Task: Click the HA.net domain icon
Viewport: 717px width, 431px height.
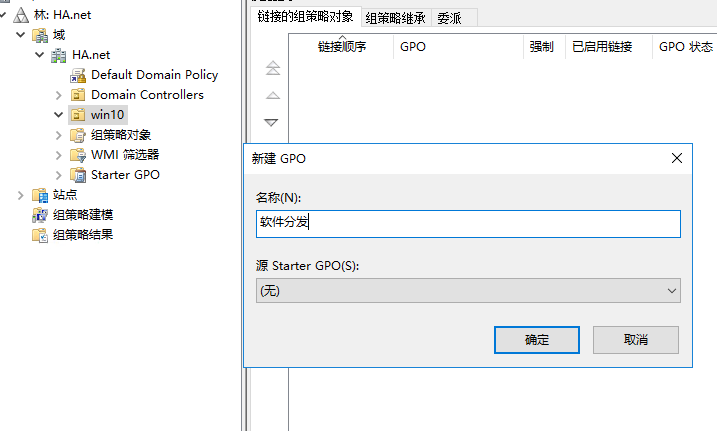Action: tap(60, 55)
